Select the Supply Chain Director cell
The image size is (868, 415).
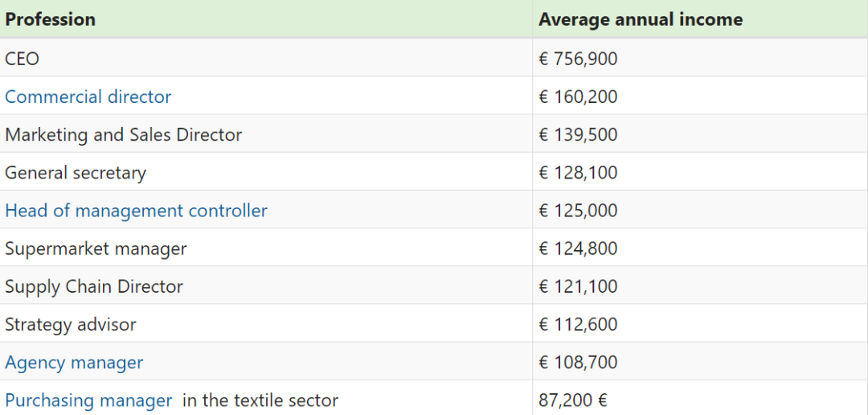pos(94,286)
